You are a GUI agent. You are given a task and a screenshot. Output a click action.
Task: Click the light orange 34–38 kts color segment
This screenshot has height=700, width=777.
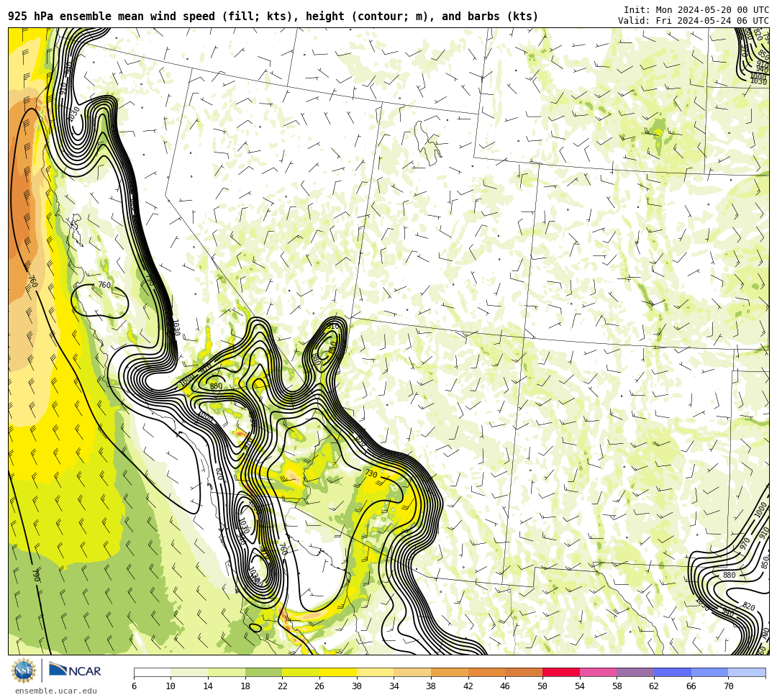click(412, 672)
